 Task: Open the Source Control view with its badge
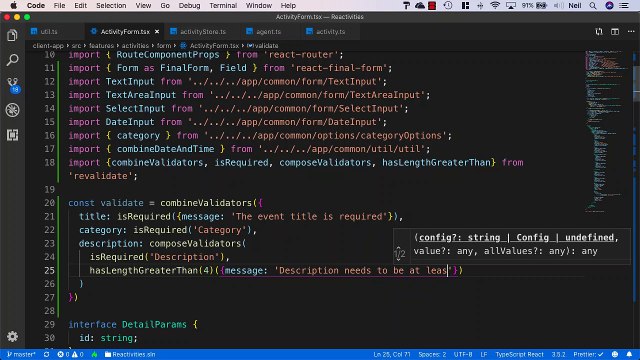pos(13,85)
